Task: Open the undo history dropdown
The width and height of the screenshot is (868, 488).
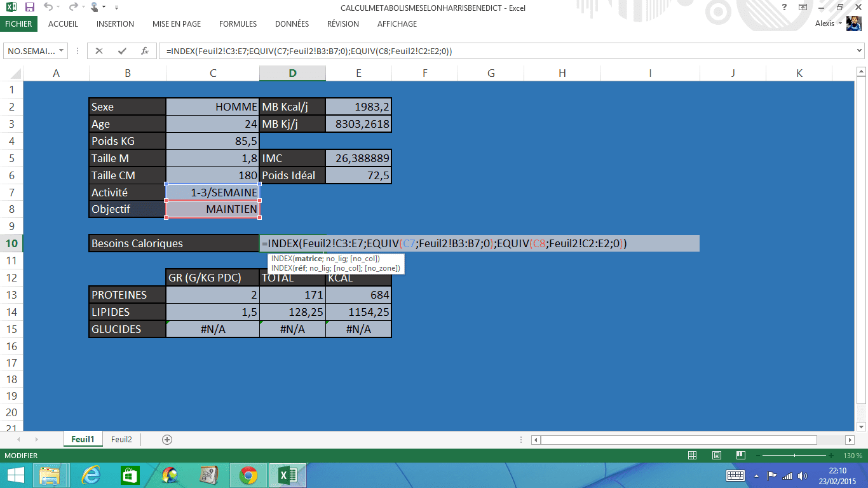Action: tap(58, 8)
